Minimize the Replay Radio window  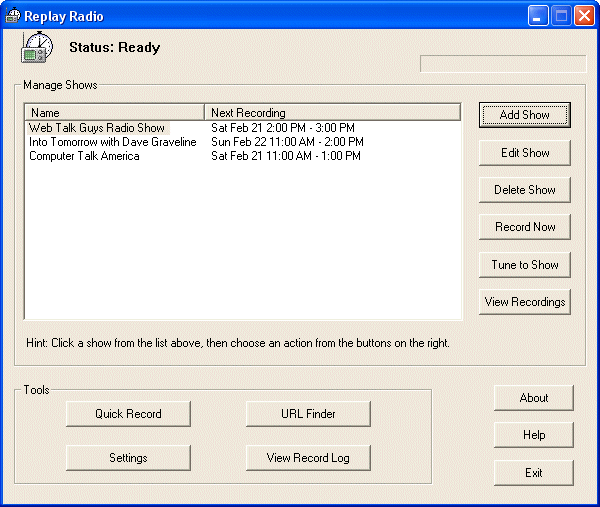[538, 16]
